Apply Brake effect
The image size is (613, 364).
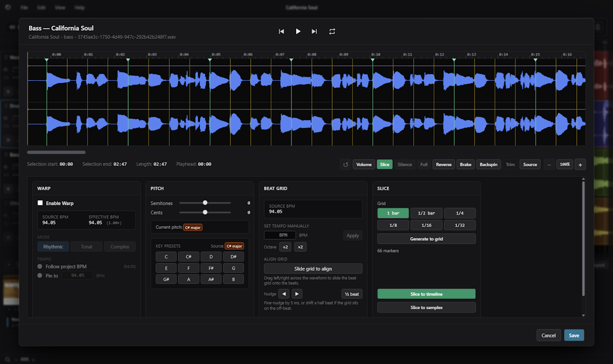pos(466,165)
